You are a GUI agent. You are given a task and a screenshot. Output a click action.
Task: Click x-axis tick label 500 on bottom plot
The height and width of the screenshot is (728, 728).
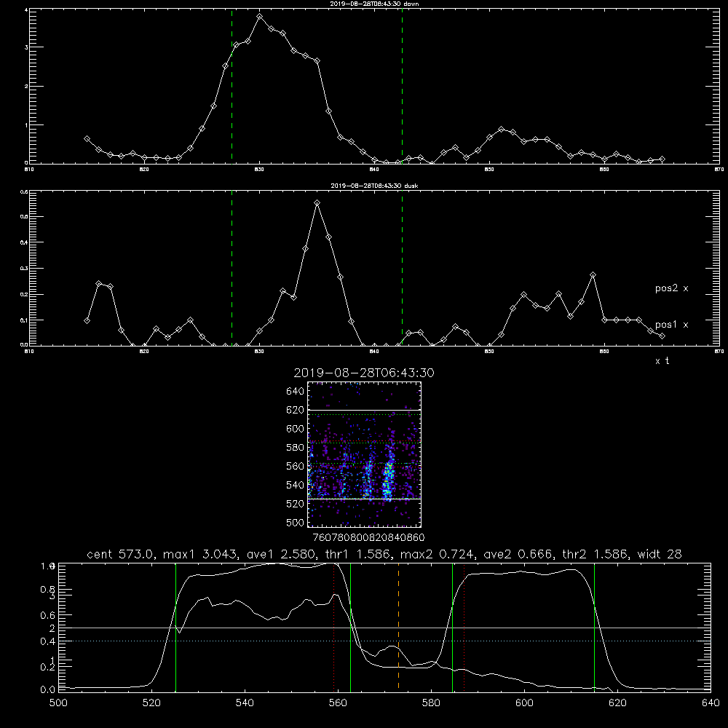coord(58,703)
